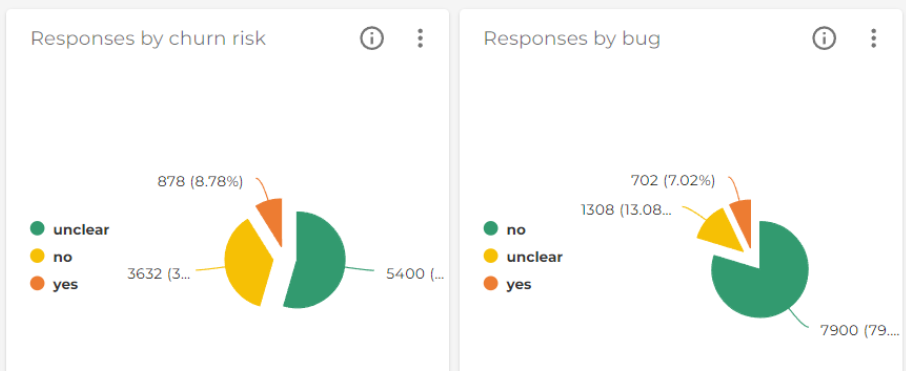
Task: Open three-dot menu on bug card
Action: (x=873, y=39)
